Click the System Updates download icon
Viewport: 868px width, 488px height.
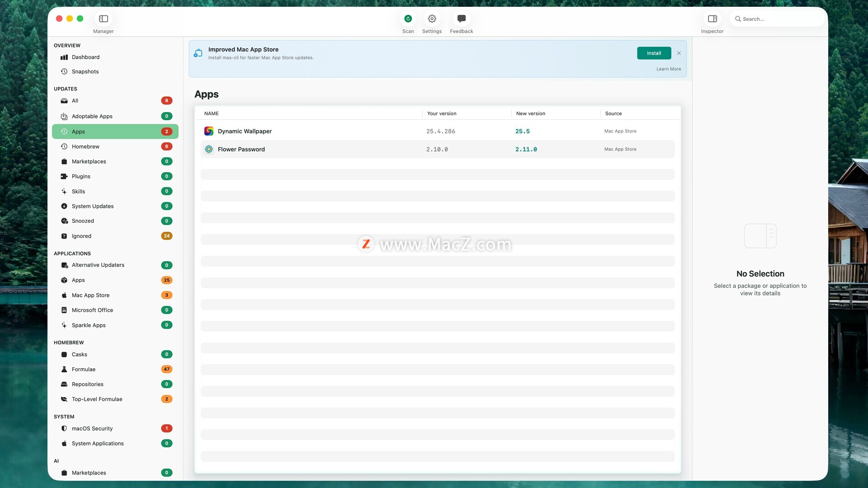coord(64,206)
